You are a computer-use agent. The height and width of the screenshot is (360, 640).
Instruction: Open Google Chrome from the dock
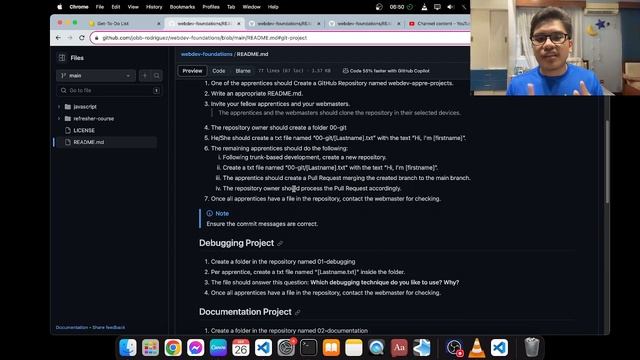(x=173, y=348)
